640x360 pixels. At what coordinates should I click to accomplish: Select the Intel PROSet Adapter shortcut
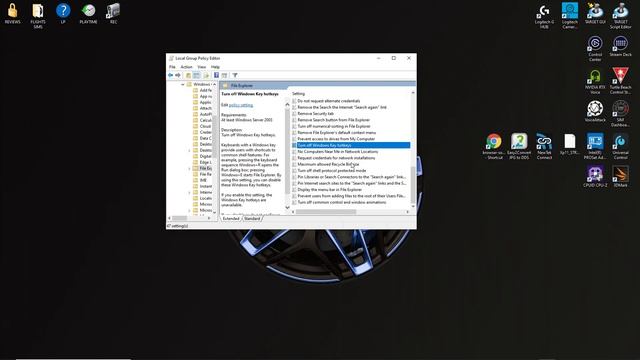click(595, 147)
